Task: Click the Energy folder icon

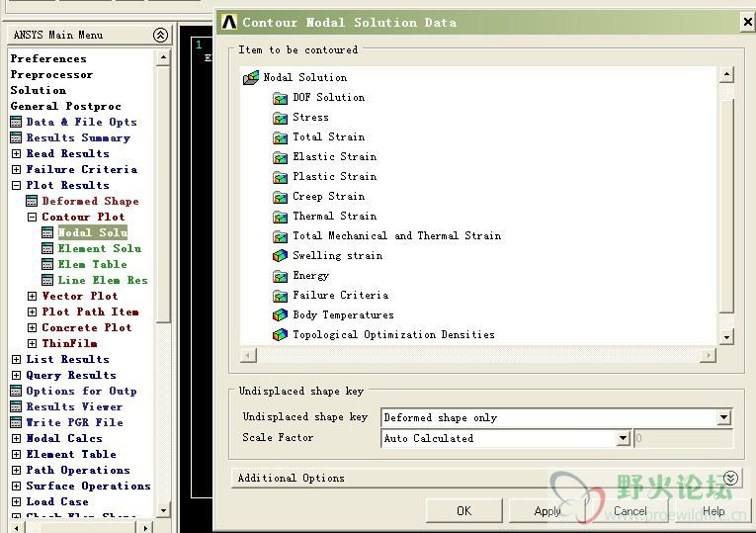Action: click(x=280, y=276)
